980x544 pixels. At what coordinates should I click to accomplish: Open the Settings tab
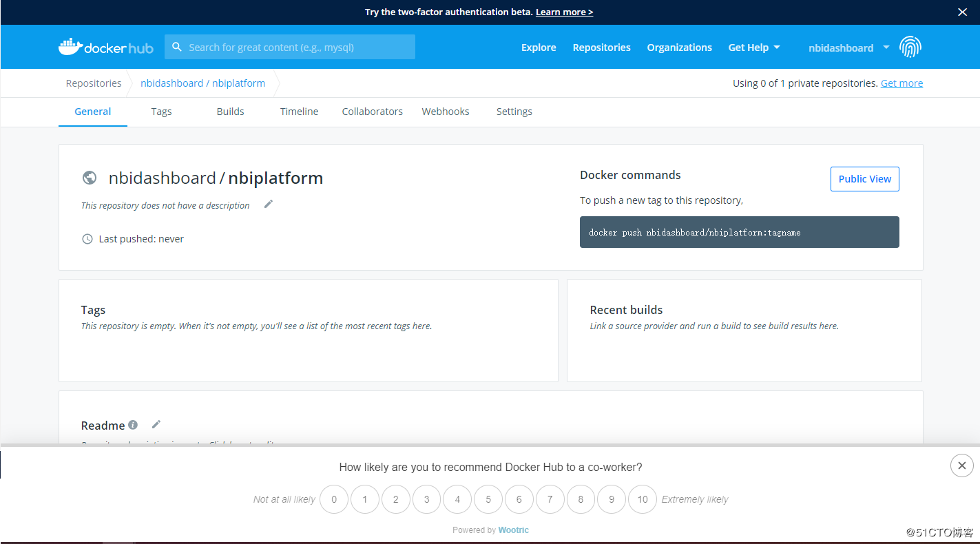(x=514, y=111)
